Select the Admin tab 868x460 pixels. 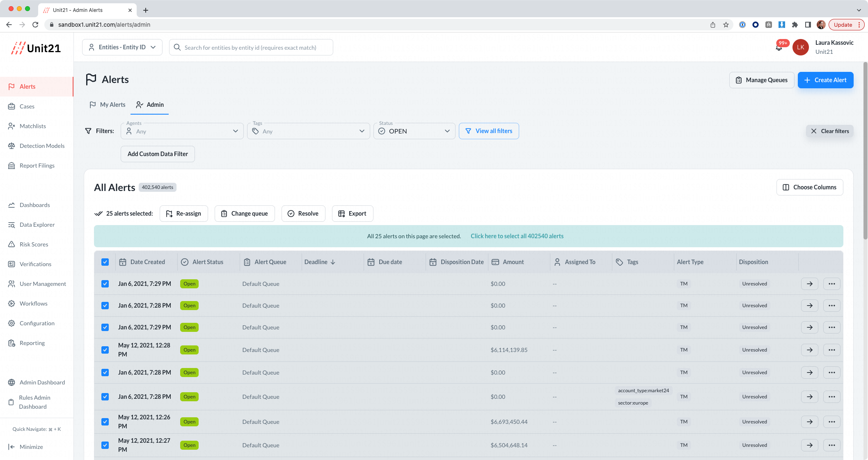[x=149, y=105]
